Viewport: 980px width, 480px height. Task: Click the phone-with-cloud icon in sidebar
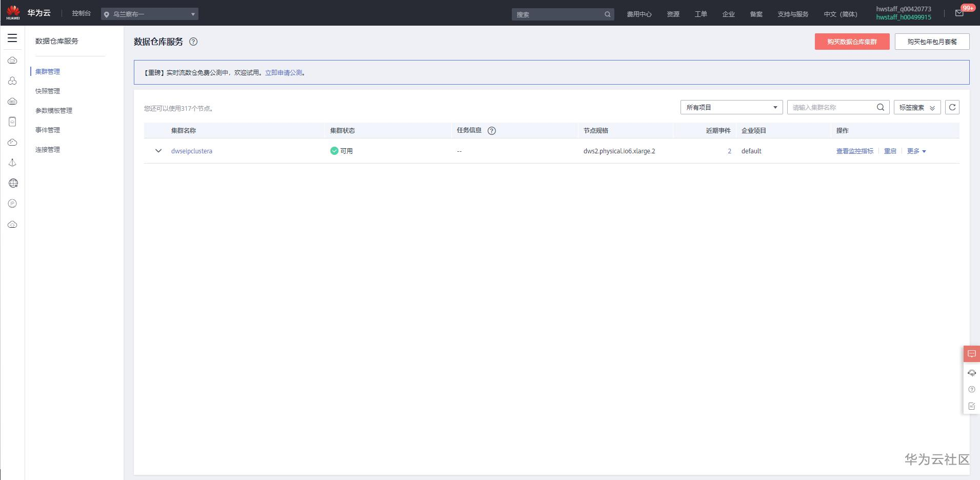(x=13, y=122)
